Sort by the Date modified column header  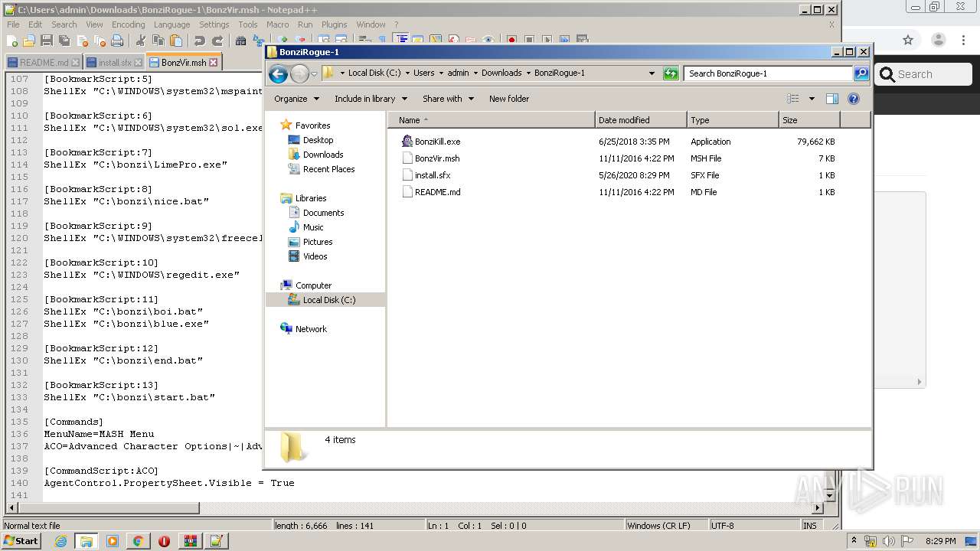pyautogui.click(x=641, y=120)
